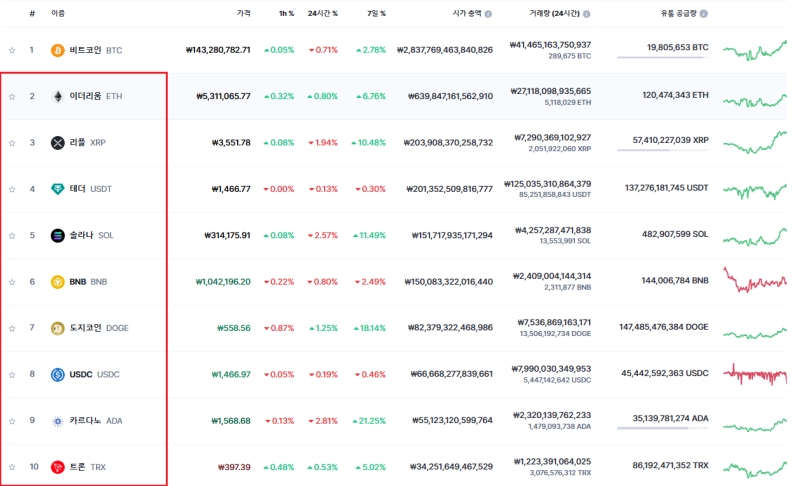
Task: Click the Tron TRX logo
Action: (58, 467)
